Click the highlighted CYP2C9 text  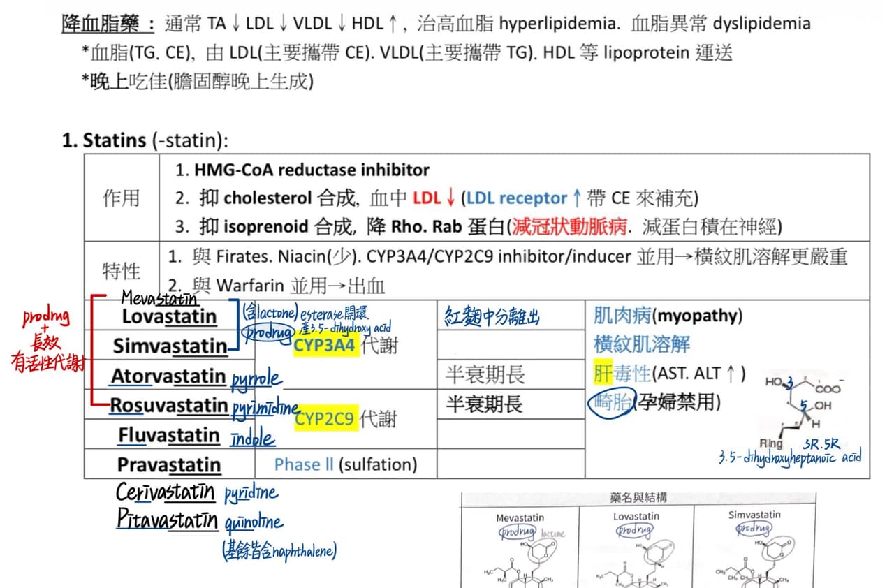[326, 418]
